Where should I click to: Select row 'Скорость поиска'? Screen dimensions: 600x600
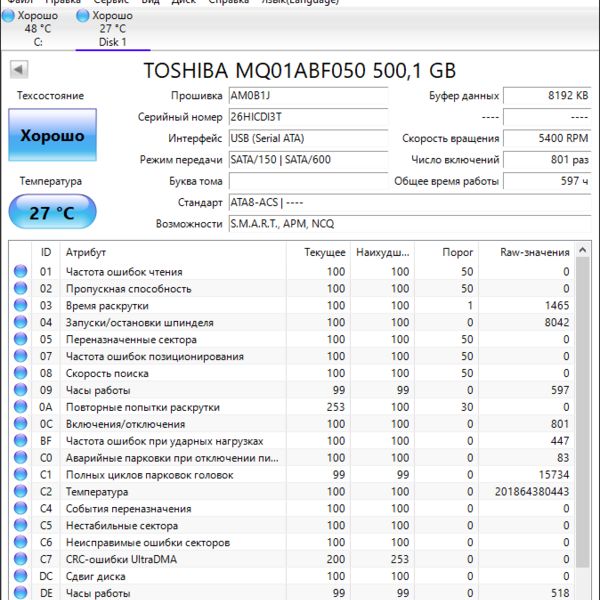(292, 373)
